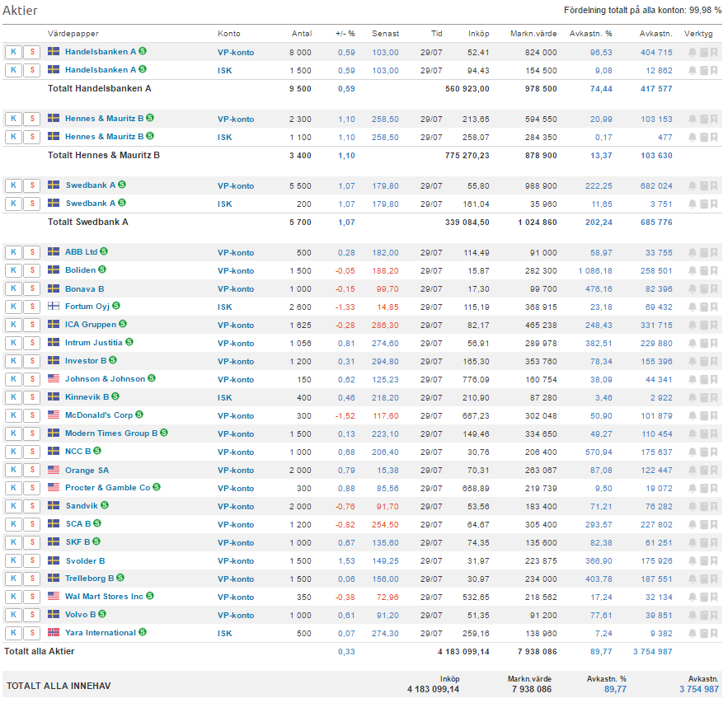The height and width of the screenshot is (703, 728).
Task: Click green S badge beside Volvo B
Action: (x=102, y=614)
